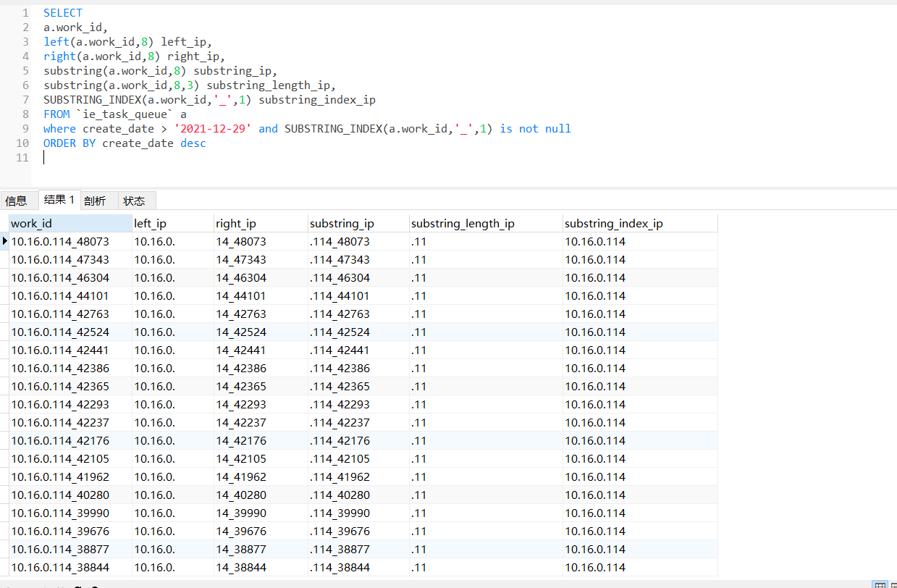Select cell 10.16.0.114_42524 in work_id
The height and width of the screenshot is (588, 897).
coord(70,332)
